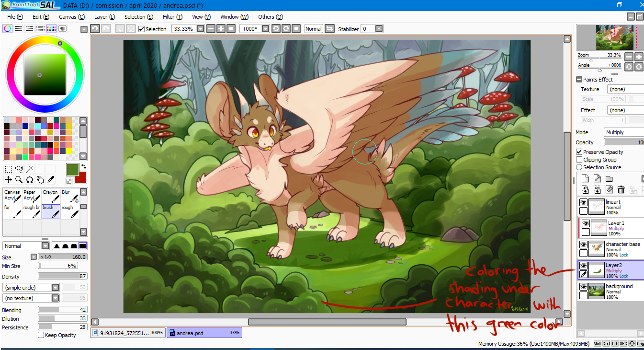
Task: Hide the lineart layer
Action: (x=583, y=203)
